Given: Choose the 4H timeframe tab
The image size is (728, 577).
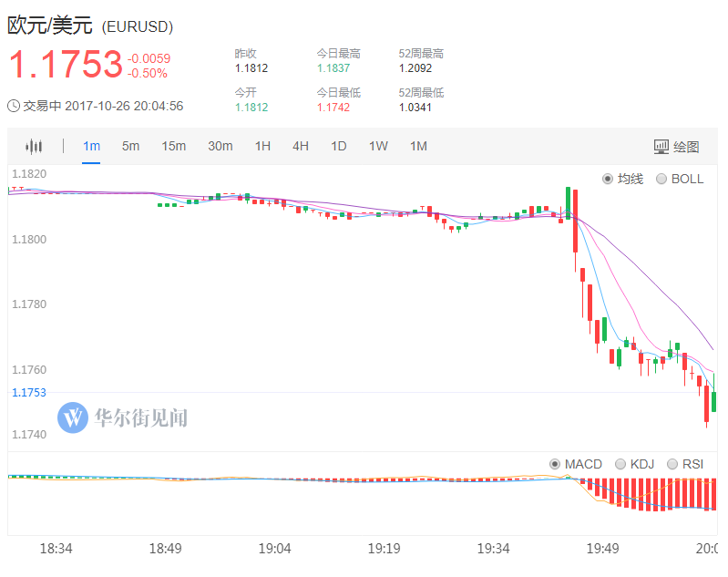Looking at the screenshot, I should (x=301, y=147).
